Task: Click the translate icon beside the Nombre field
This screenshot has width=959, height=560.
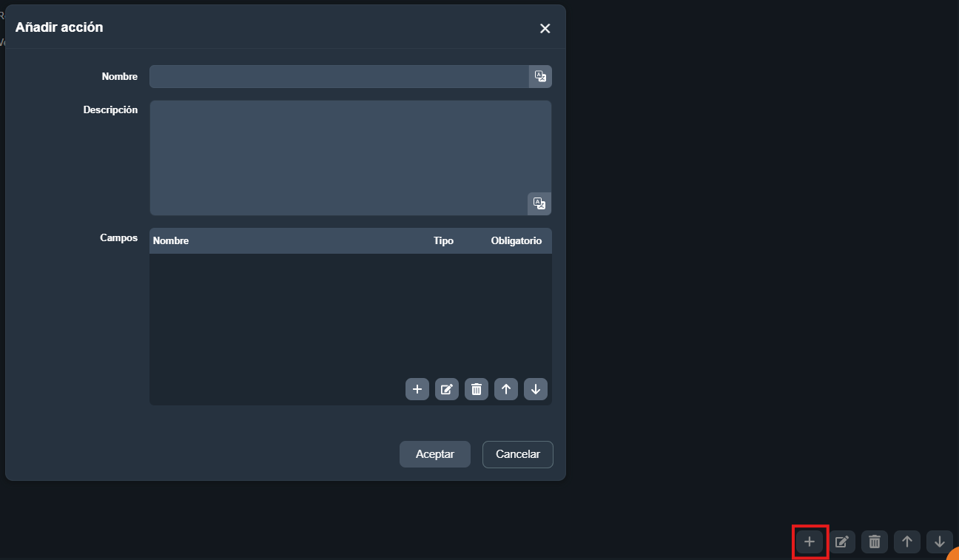Action: tap(540, 76)
